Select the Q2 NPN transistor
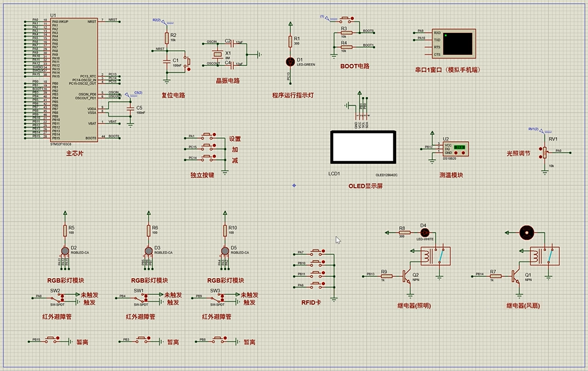The height and width of the screenshot is (371, 588). [x=406, y=276]
